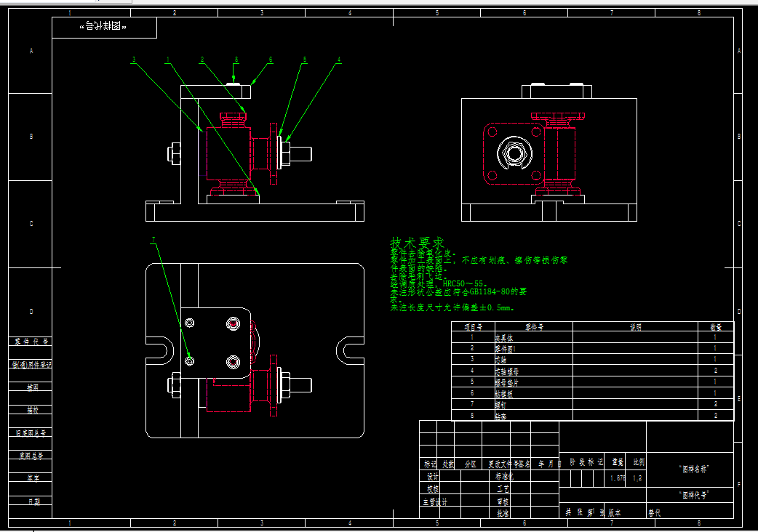This screenshot has height=532, width=758.
Task: Select the note line ending with ±0.5mm
Action: [452, 307]
